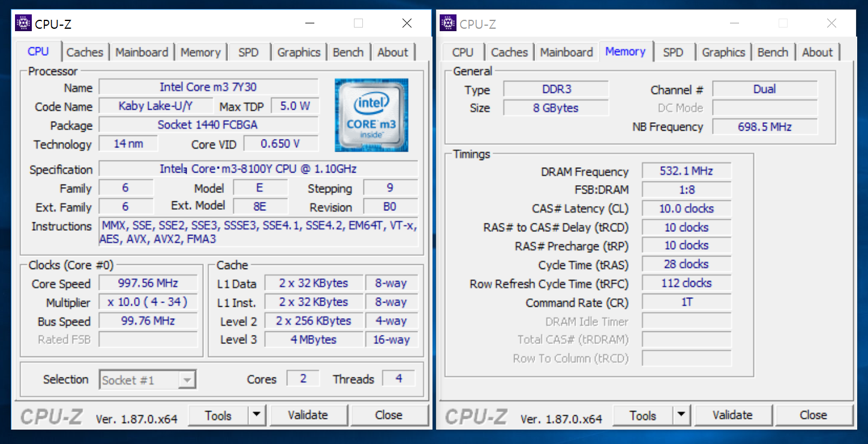The image size is (868, 444).
Task: Click Row Refresh Cycle Time 112 clocks
Action: tap(686, 283)
